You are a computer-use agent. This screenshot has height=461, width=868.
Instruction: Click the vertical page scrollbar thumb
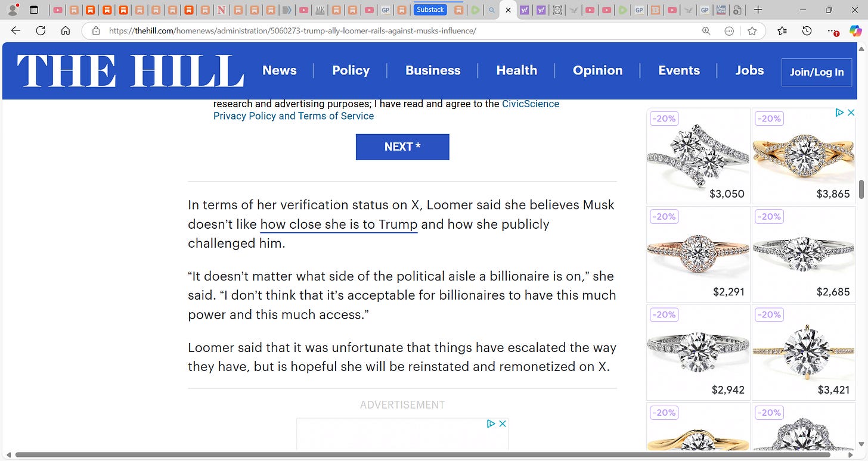click(861, 189)
